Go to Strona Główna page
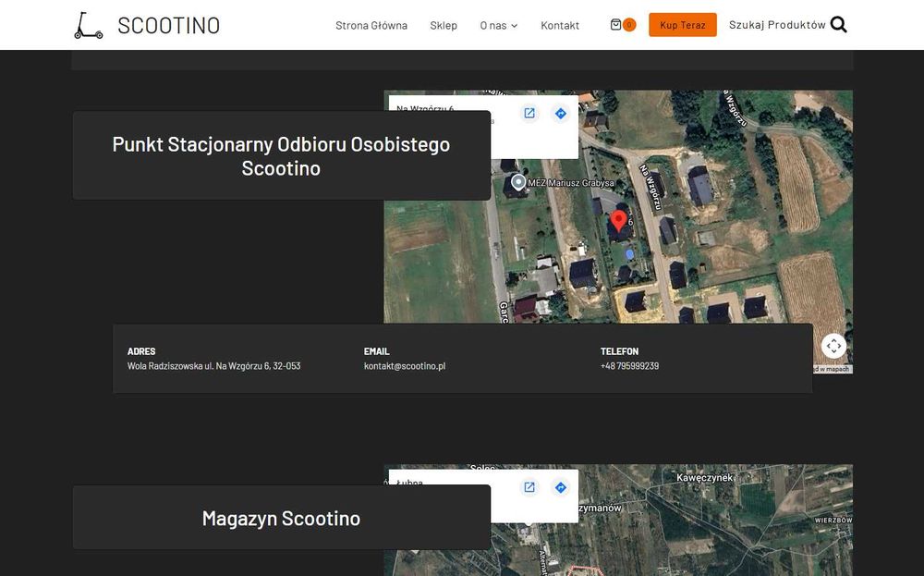Image resolution: width=924 pixels, height=576 pixels. (371, 25)
